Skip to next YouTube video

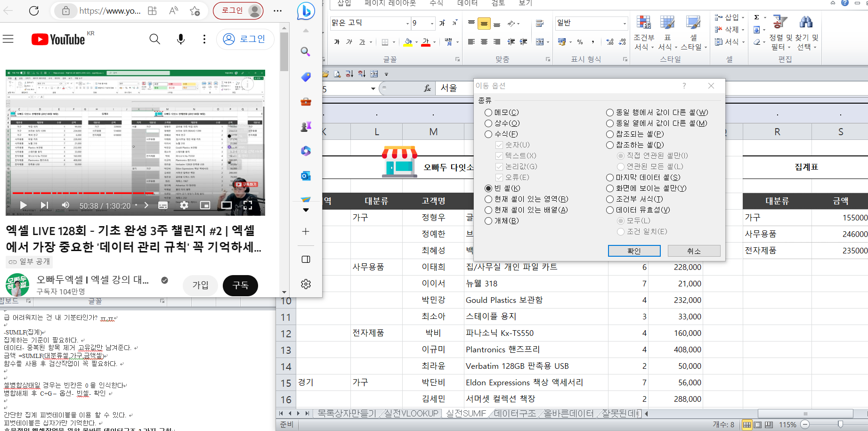[x=44, y=205]
